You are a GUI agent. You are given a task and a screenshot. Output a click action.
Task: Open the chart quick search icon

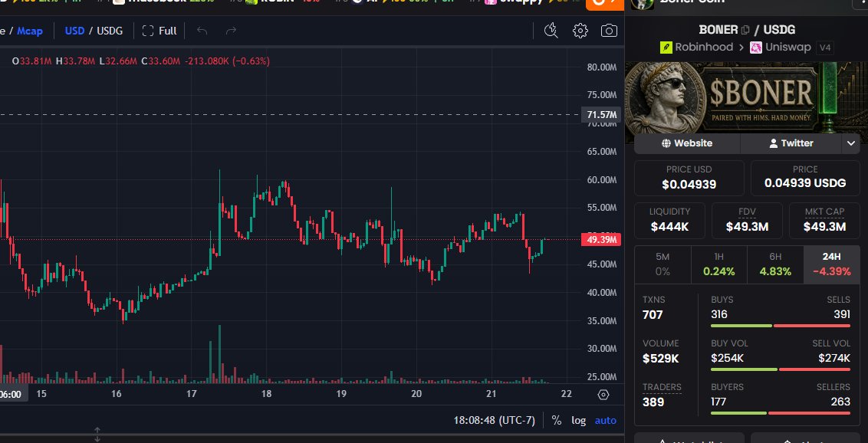(x=551, y=31)
